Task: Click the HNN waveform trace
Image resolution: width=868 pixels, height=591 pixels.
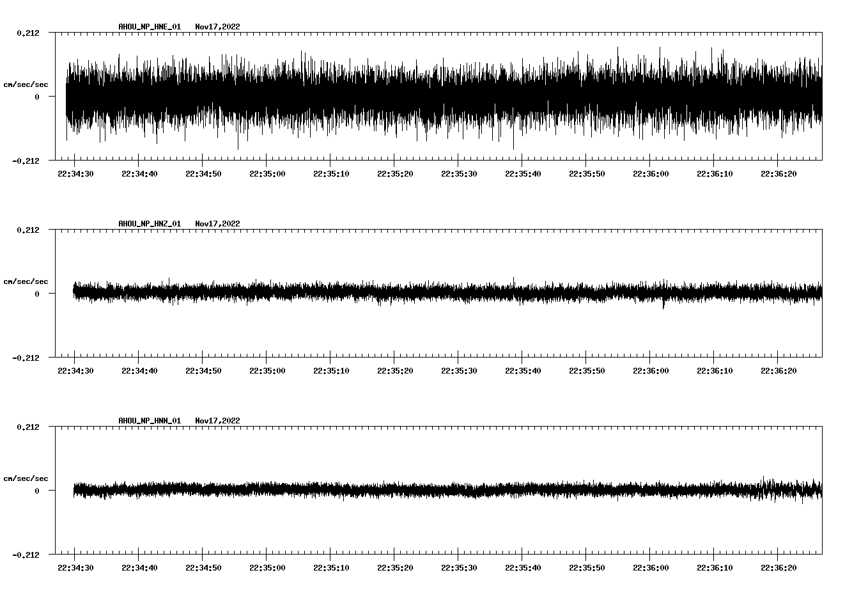Action: (447, 490)
